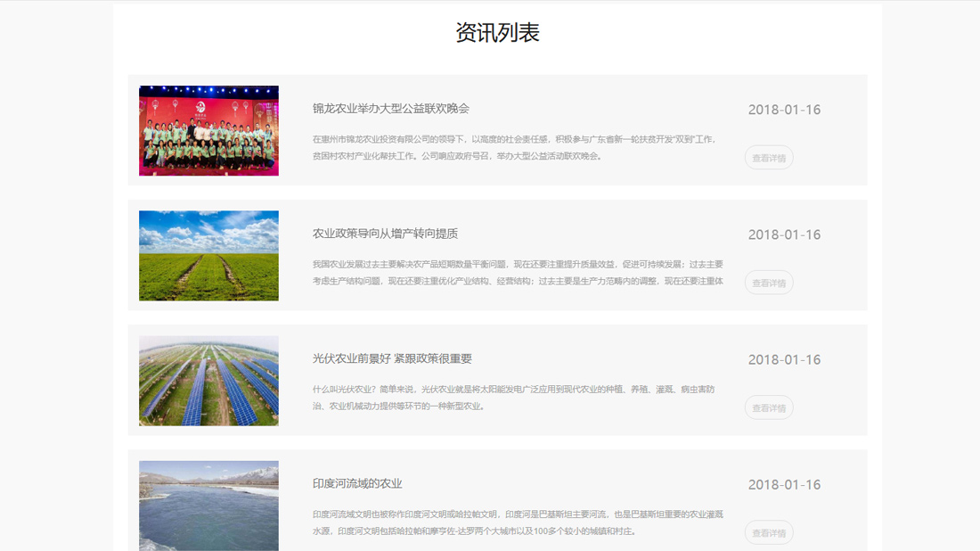Click the green farmland field thumbnail

coord(208,256)
